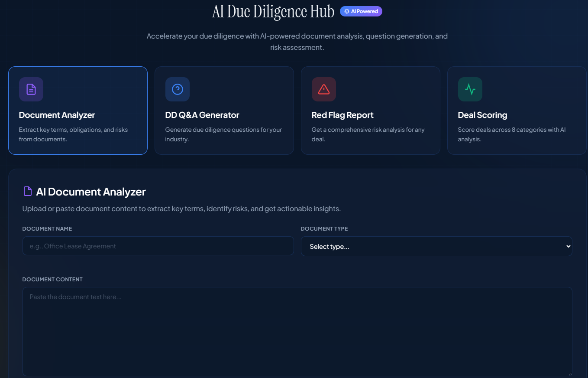Click the red warning triangle icon on Red Flag Report
Screen dimensions: 588x378
pos(323,89)
